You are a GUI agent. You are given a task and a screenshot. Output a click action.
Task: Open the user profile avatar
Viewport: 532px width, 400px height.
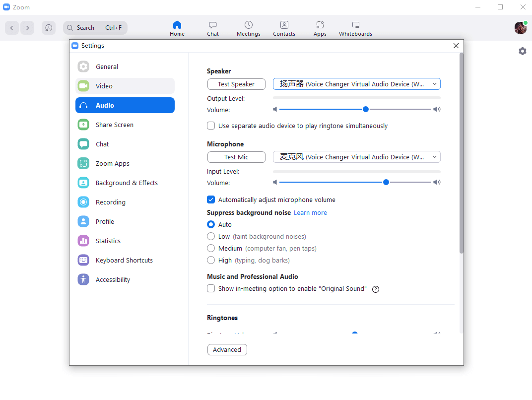click(x=520, y=28)
